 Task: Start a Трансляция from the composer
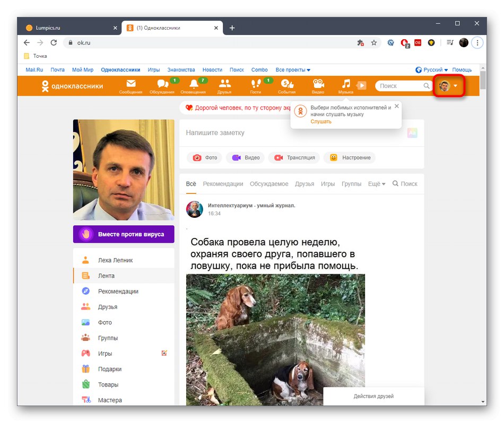coord(294,157)
